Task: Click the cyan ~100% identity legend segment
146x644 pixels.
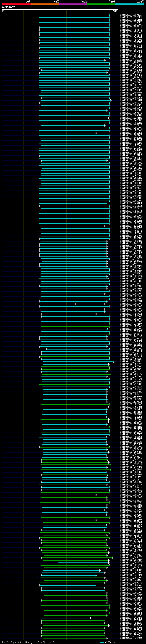Action: 130,4
